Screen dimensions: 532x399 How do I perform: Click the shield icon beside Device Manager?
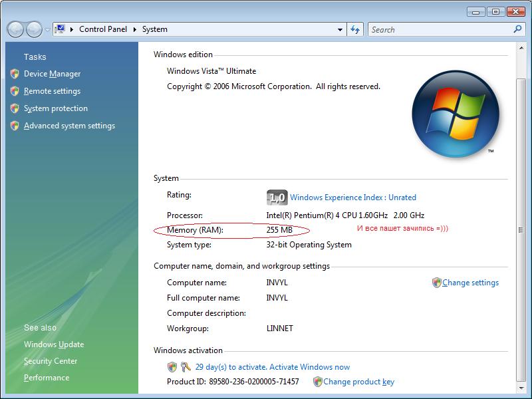(15, 74)
